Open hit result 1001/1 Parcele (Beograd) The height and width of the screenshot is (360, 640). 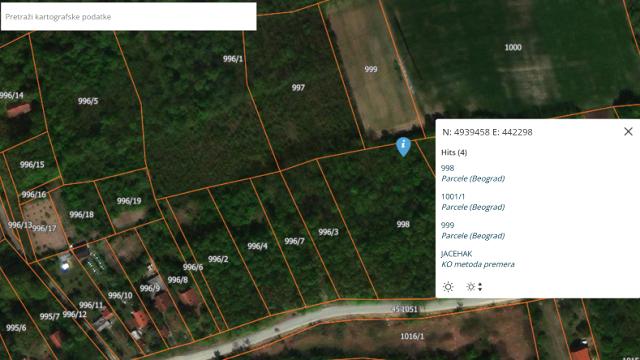pyautogui.click(x=473, y=202)
